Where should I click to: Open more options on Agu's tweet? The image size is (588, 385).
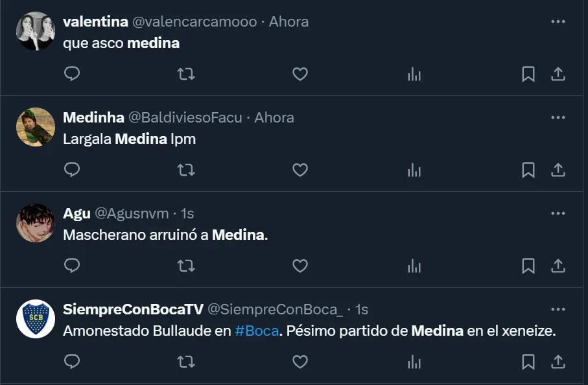click(558, 213)
